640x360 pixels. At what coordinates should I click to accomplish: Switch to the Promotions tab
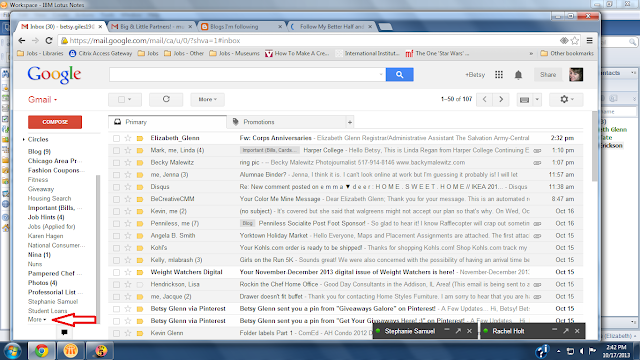coord(258,122)
